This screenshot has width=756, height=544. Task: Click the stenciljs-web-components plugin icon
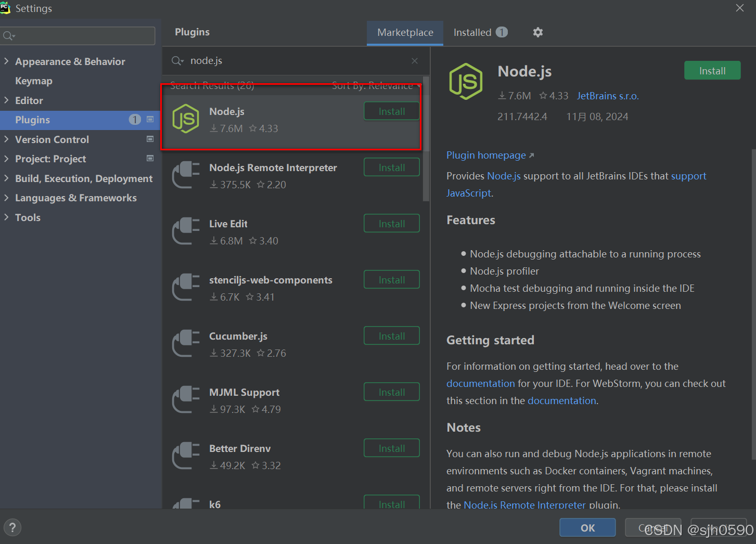(x=186, y=288)
